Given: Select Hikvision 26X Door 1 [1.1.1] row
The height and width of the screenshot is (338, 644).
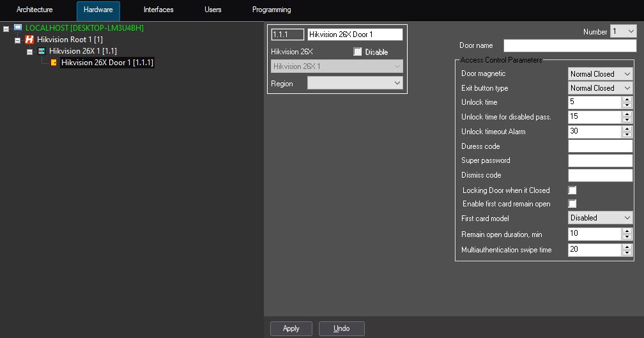Looking at the screenshot, I should (107, 63).
